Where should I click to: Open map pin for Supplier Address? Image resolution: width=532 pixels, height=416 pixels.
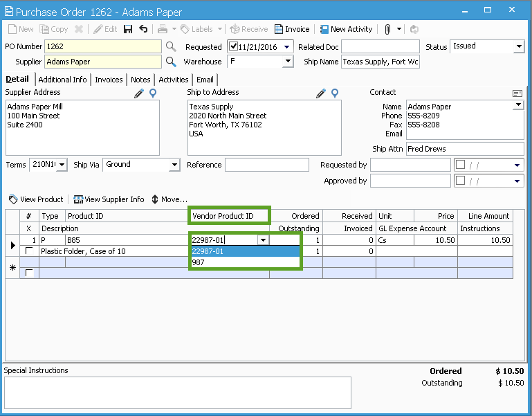[x=153, y=93]
